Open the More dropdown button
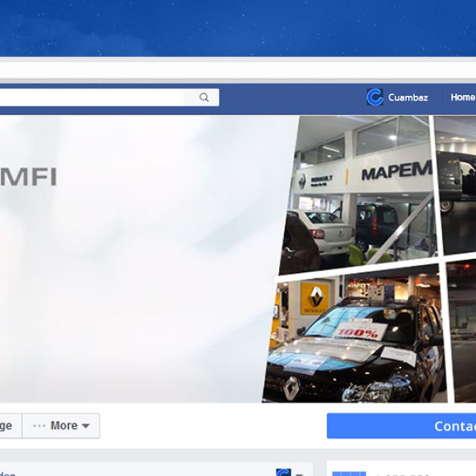Viewport: 476px width, 476px height. click(x=61, y=425)
